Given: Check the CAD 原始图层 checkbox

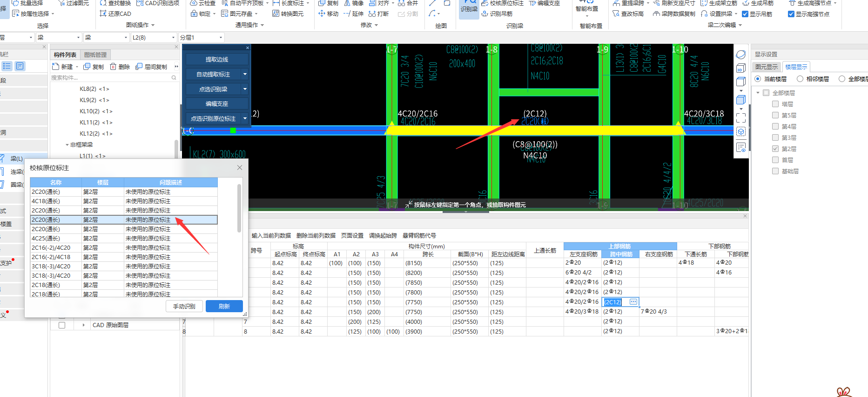Looking at the screenshot, I should pos(62,325).
